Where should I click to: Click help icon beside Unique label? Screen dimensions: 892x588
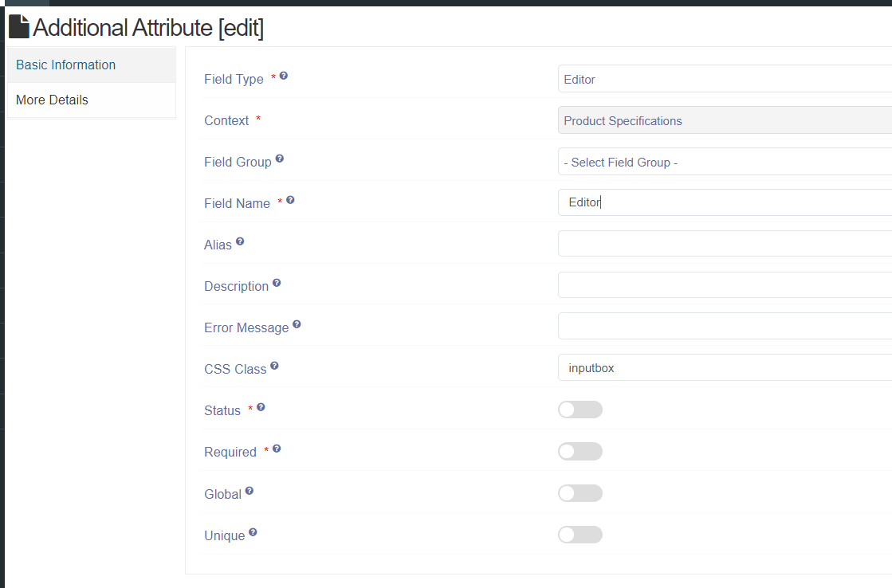pyautogui.click(x=253, y=532)
